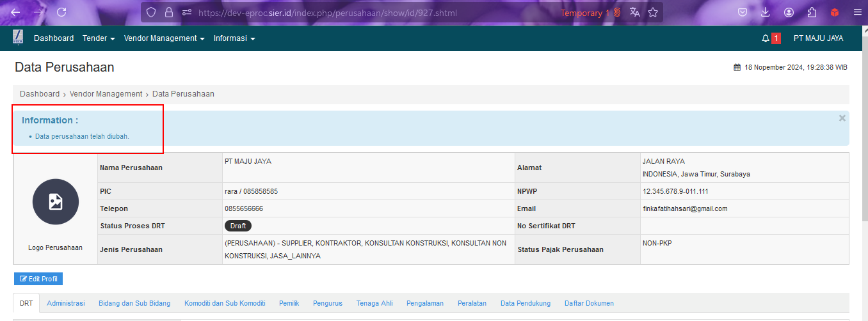The image size is (868, 321).
Task: Open the Pocket save icon
Action: (743, 12)
